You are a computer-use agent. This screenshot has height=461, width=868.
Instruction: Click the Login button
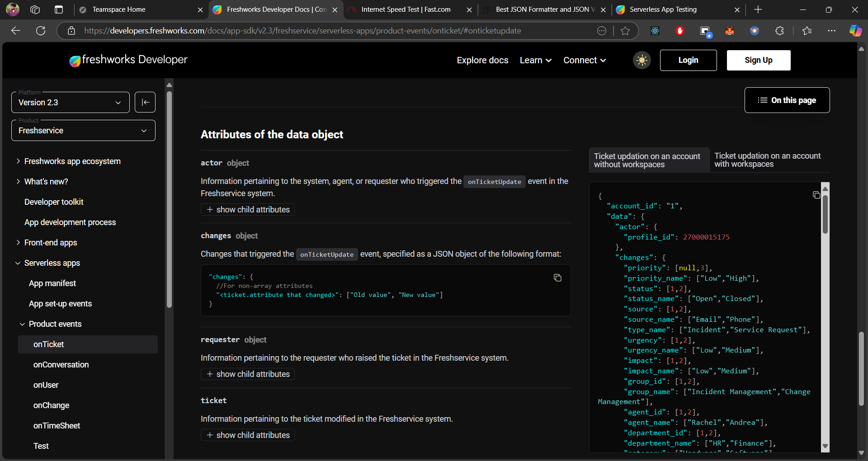click(688, 60)
